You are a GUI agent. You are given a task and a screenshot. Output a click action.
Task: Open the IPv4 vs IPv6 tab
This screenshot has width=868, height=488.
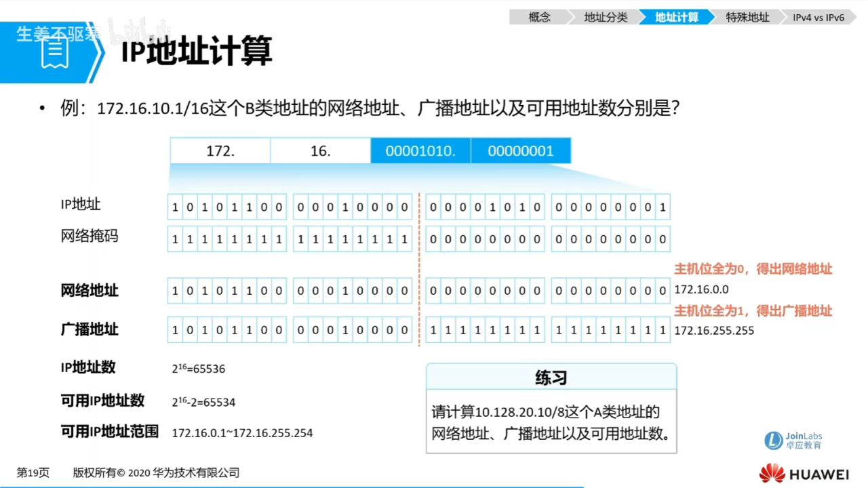818,18
